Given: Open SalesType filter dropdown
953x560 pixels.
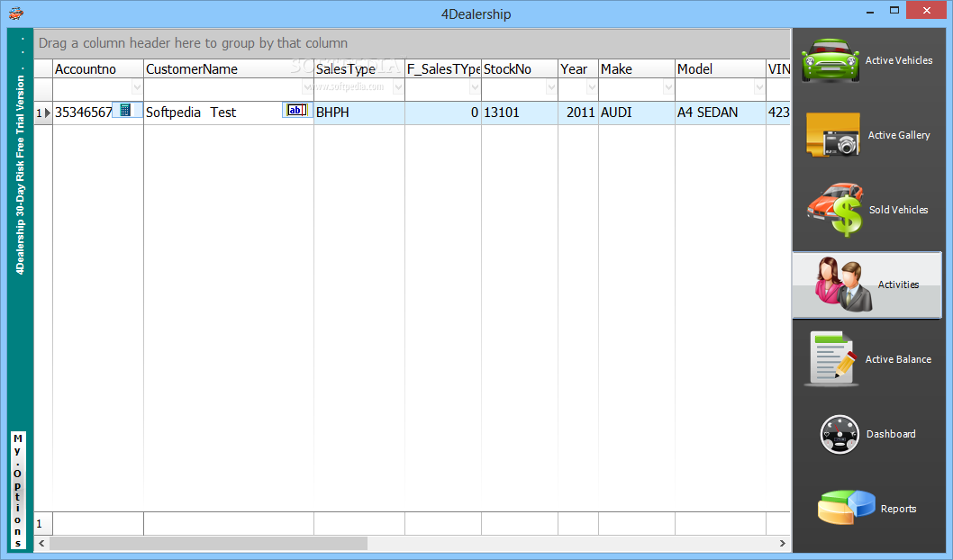Looking at the screenshot, I should coord(398,88).
